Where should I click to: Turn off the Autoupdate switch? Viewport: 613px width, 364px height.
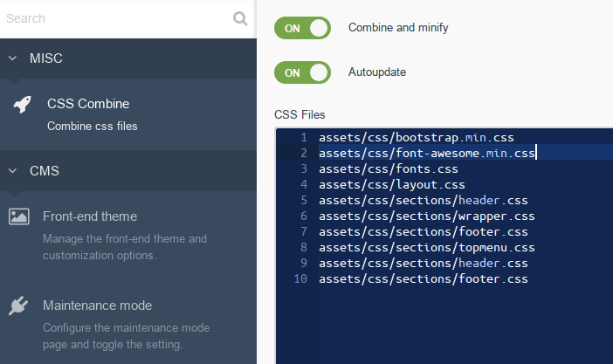303,72
